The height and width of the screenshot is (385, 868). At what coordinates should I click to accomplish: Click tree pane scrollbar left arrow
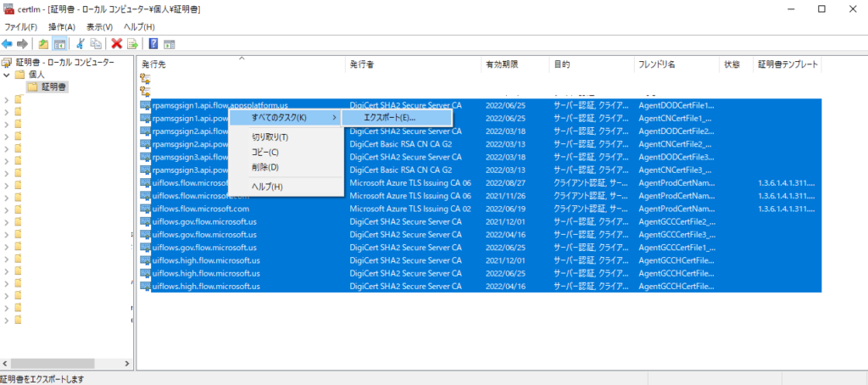(x=6, y=364)
